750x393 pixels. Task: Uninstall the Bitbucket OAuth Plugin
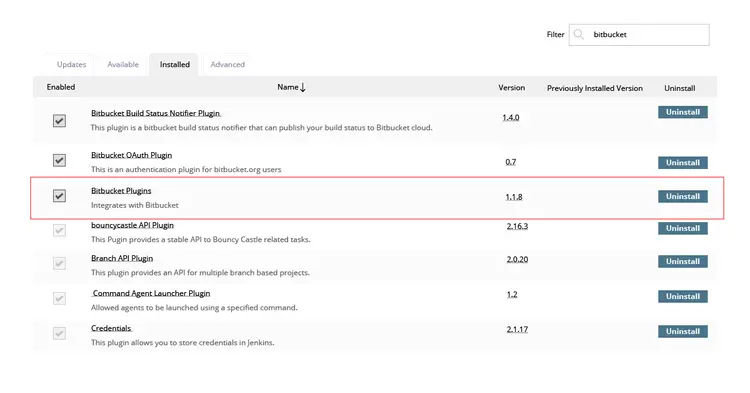click(683, 163)
